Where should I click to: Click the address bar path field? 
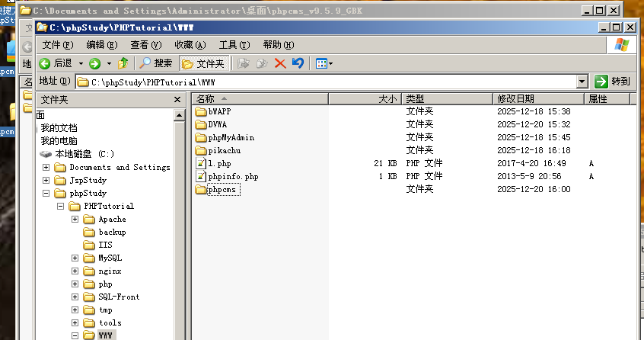tap(327, 82)
